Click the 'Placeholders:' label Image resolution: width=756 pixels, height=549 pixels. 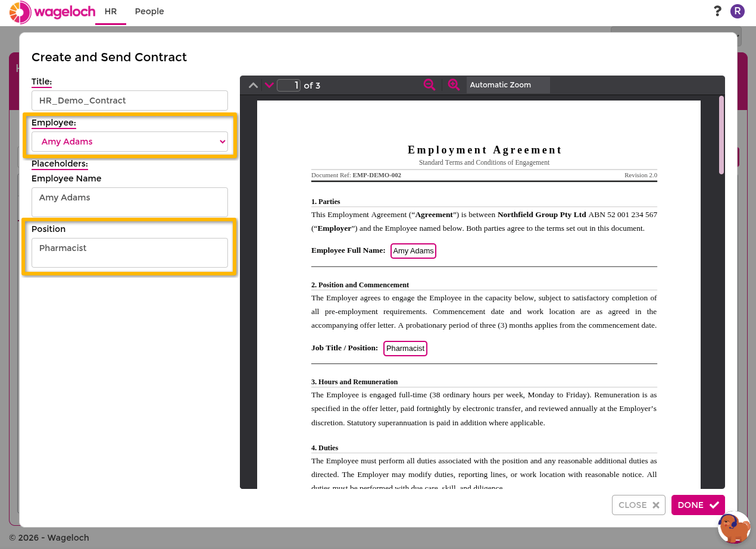point(60,164)
